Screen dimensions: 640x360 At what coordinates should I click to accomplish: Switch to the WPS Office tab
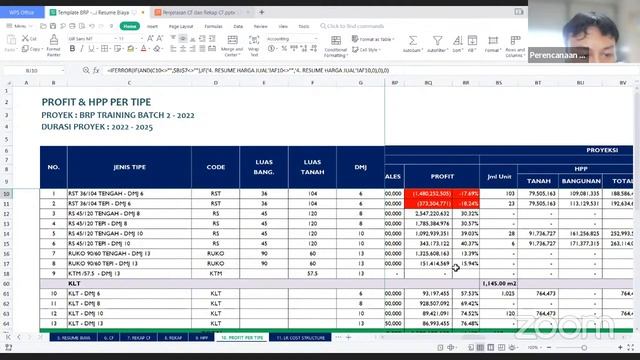(x=22, y=12)
